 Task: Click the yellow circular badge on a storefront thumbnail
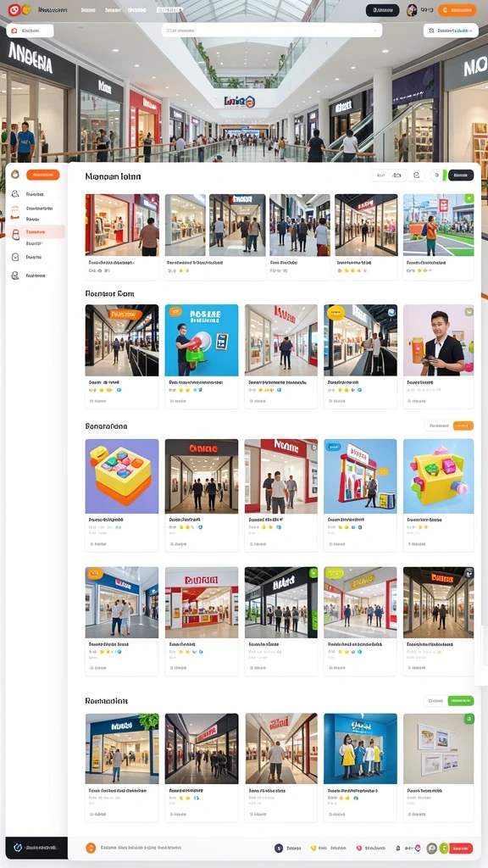click(x=335, y=313)
